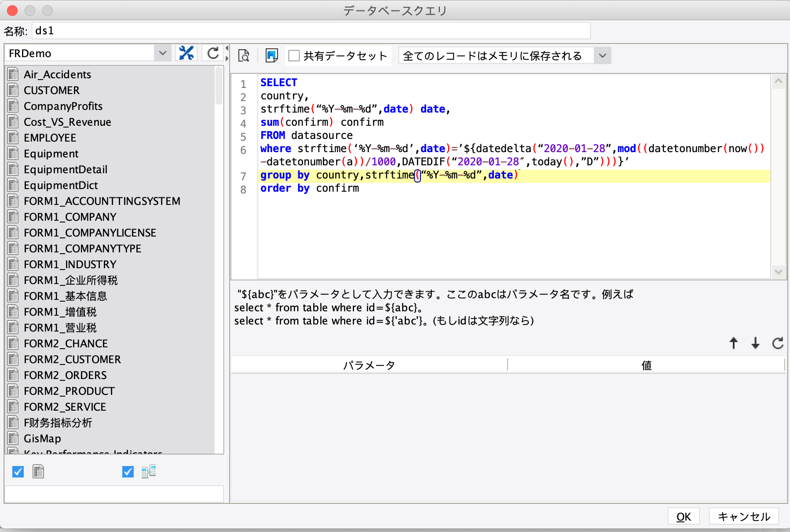Click 'sum(confirm) confirm' on line 4

tap(322, 122)
